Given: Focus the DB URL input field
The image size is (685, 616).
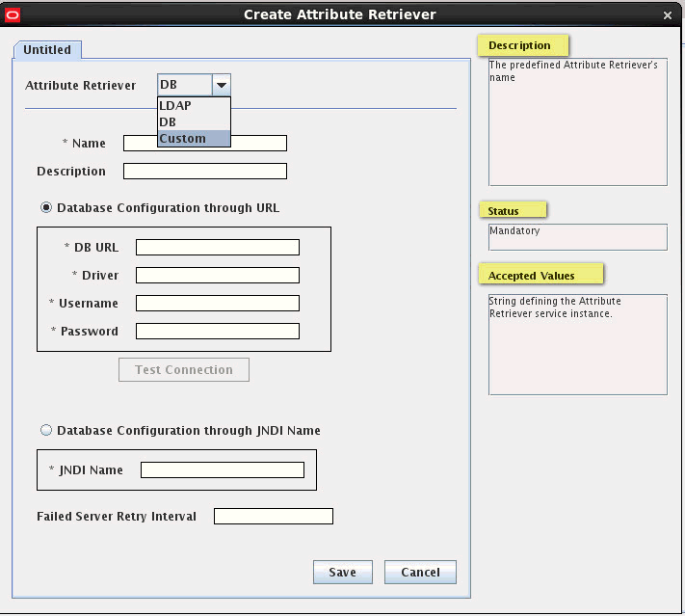Looking at the screenshot, I should [x=218, y=247].
